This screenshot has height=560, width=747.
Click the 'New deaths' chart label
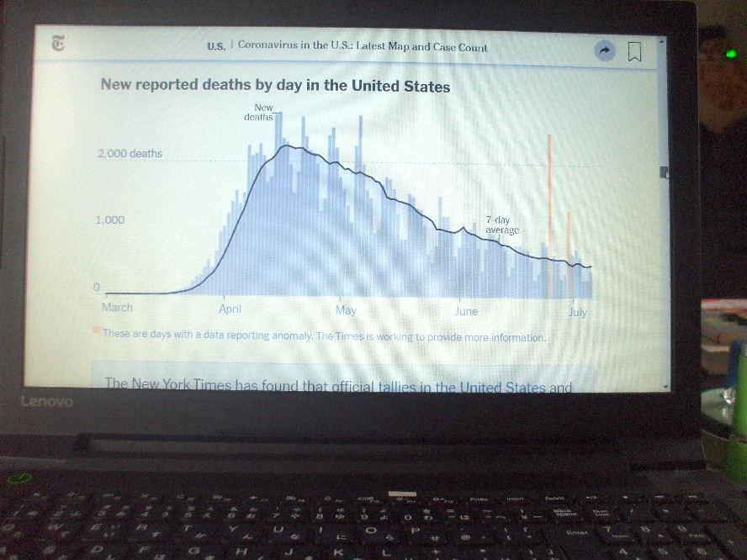259,113
